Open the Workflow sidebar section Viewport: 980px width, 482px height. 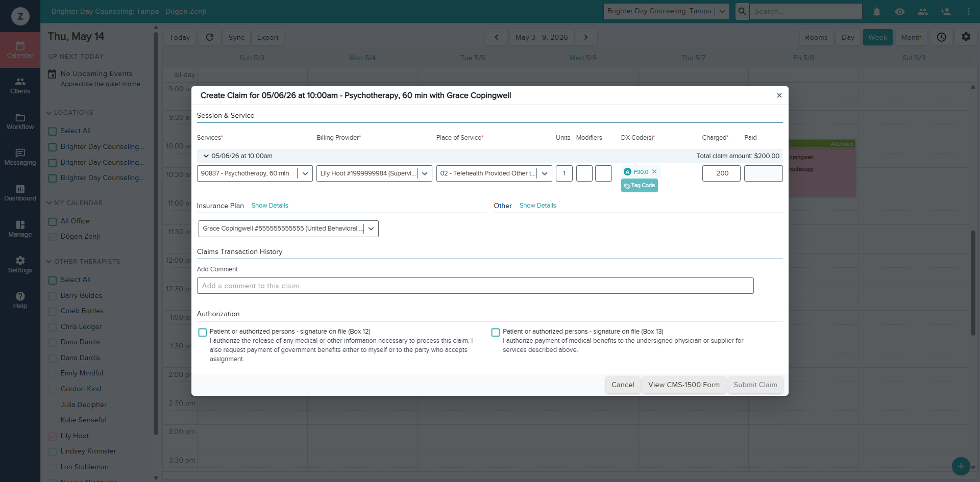(x=20, y=121)
